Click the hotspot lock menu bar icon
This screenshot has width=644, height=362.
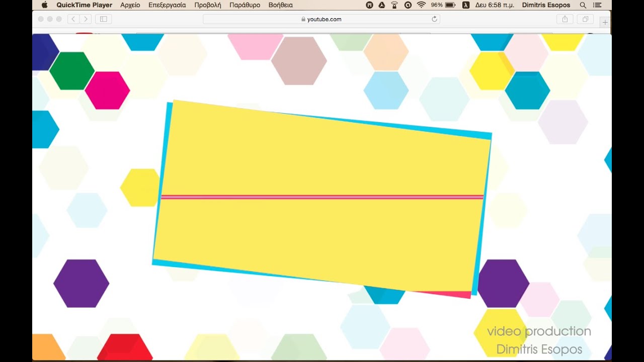pyautogui.click(x=394, y=5)
